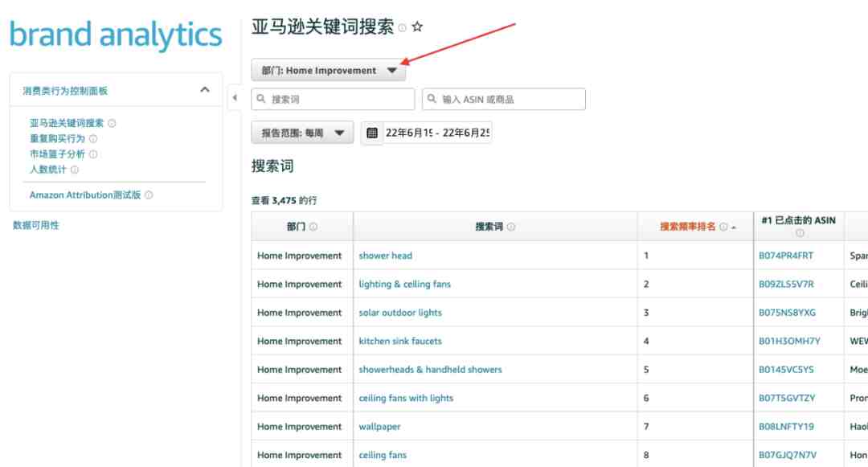Click the 'ceiling fans' search term in row 8
Viewport: 868px width, 467px height.
tap(383, 456)
